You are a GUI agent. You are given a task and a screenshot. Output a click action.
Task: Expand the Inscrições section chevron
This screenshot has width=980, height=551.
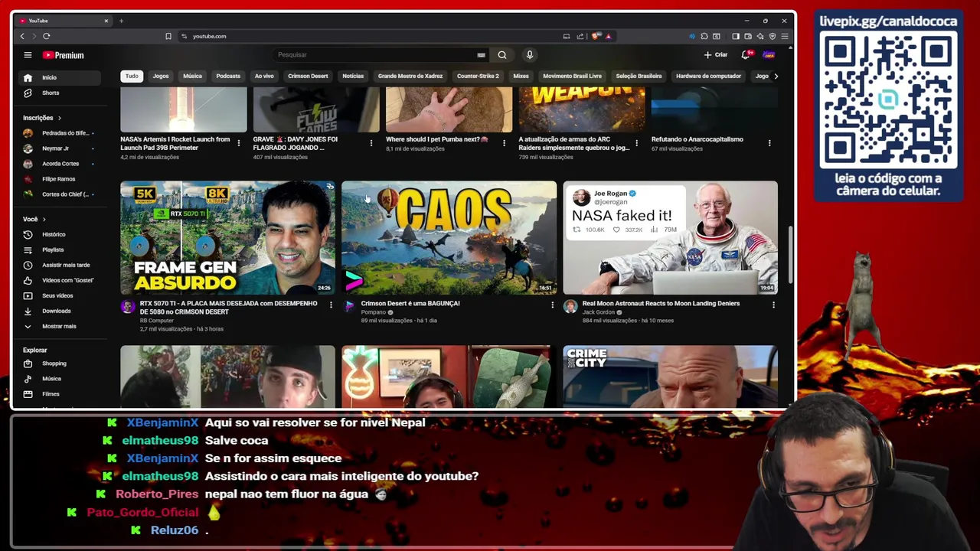(x=59, y=118)
